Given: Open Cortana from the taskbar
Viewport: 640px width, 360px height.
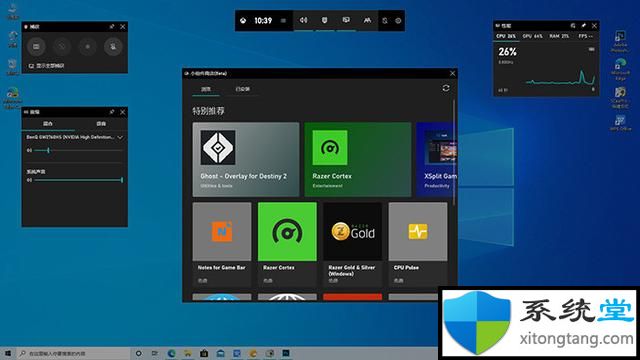Looking at the screenshot, I should point(139,353).
